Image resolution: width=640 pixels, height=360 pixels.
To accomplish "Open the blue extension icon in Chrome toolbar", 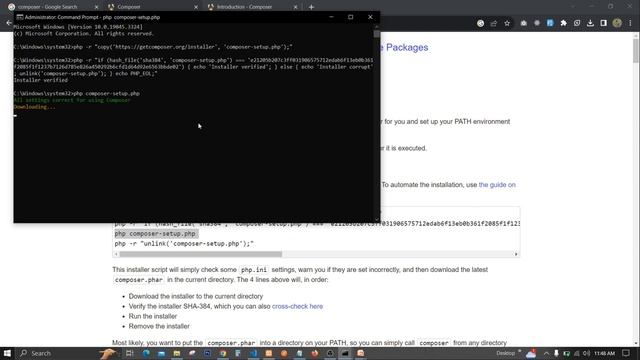I will [x=550, y=23].
